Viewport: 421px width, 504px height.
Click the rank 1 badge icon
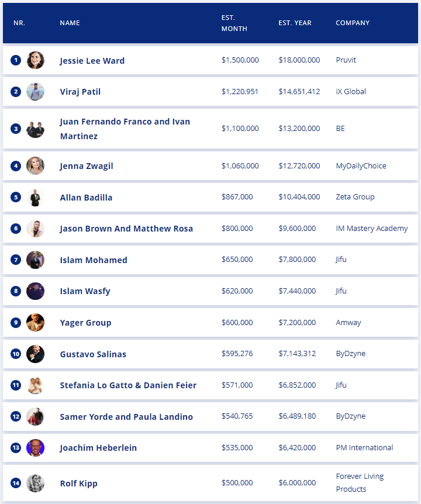(16, 60)
